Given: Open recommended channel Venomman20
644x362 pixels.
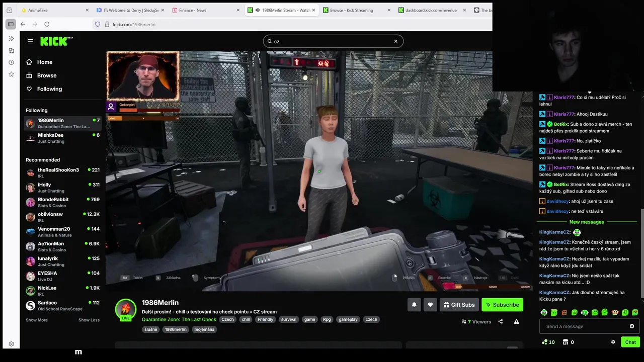Looking at the screenshot, I should click(63, 232).
